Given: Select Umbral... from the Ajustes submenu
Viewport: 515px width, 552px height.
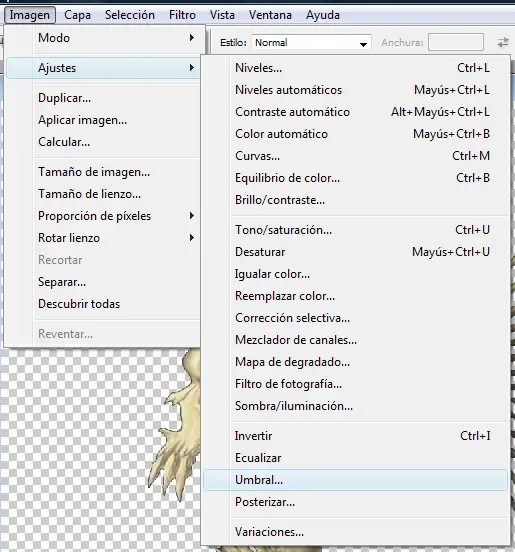Looking at the screenshot, I should click(x=356, y=480).
